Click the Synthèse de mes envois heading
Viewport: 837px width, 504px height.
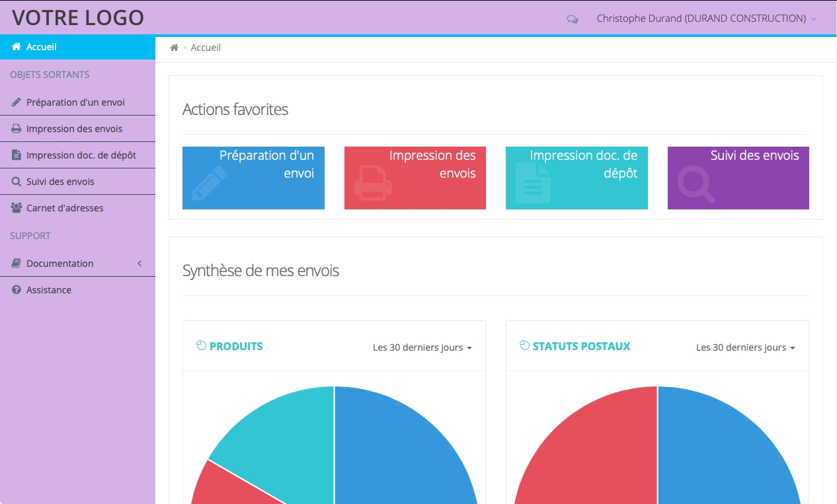[260, 271]
